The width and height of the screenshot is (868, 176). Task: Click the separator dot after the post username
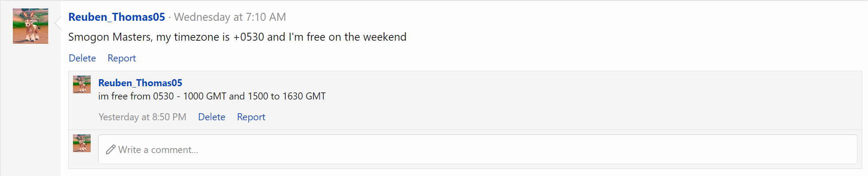click(x=169, y=17)
